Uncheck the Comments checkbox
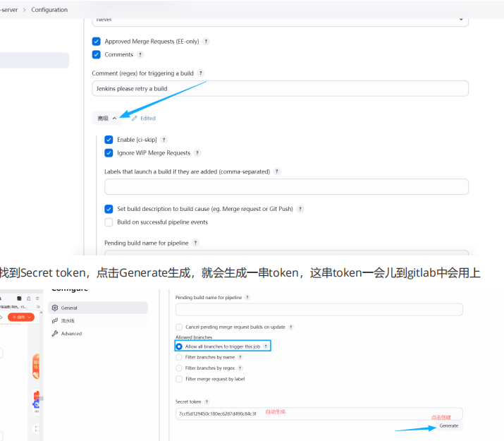The image size is (504, 441). click(96, 54)
